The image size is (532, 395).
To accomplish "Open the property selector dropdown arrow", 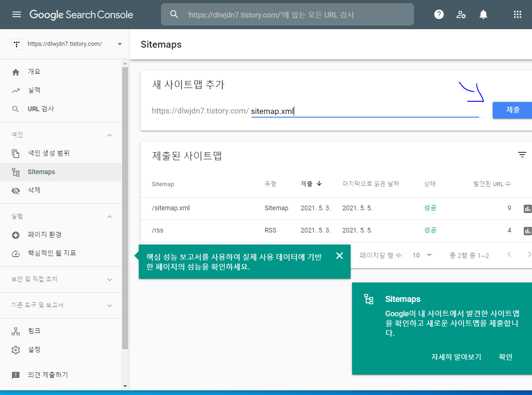I will click(119, 44).
